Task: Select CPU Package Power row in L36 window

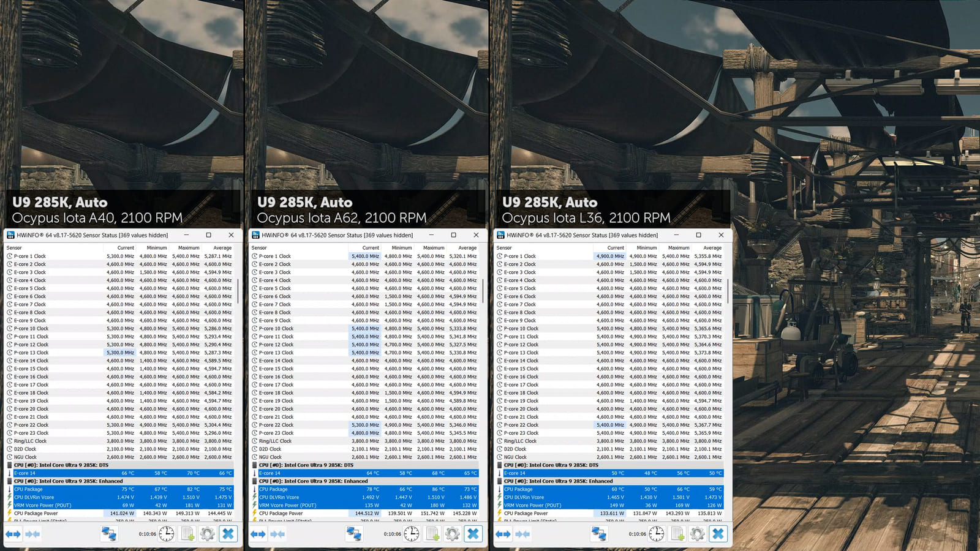Action: (x=609, y=513)
